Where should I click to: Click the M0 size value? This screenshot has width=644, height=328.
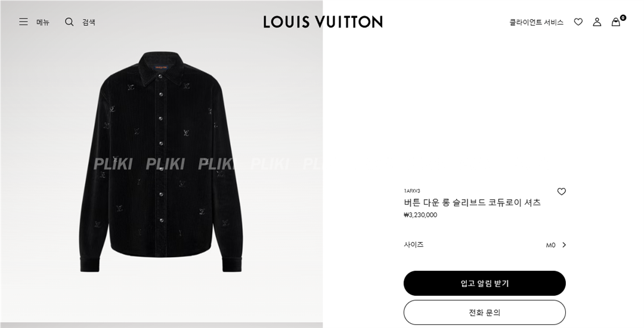550,245
